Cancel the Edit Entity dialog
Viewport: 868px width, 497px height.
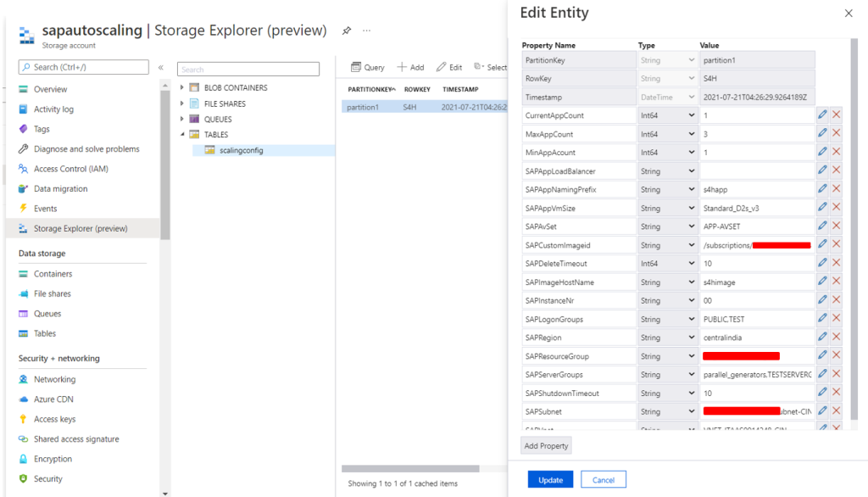604,480
